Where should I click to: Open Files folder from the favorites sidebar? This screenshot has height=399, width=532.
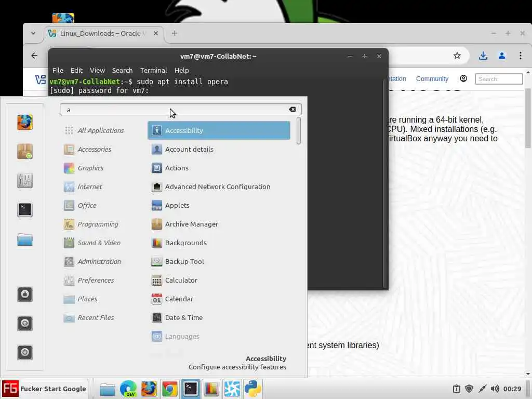tap(25, 240)
